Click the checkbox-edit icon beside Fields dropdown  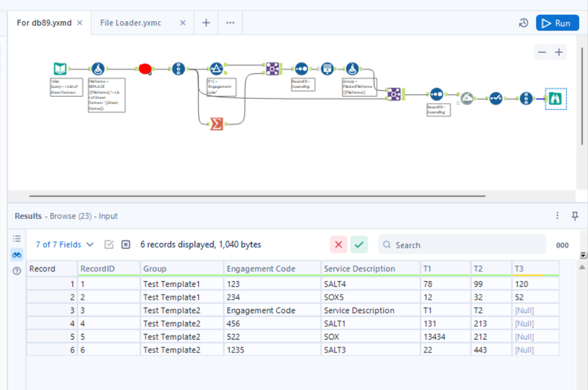point(109,244)
